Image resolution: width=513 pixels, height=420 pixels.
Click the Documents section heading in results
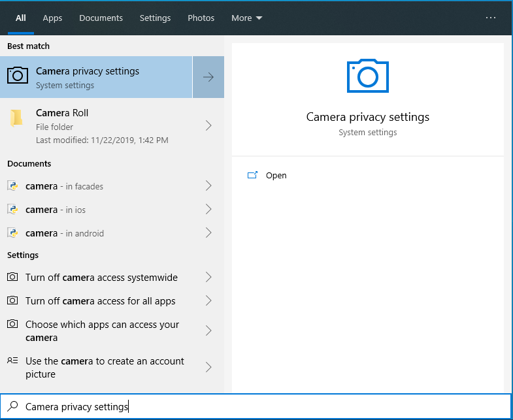(x=29, y=163)
